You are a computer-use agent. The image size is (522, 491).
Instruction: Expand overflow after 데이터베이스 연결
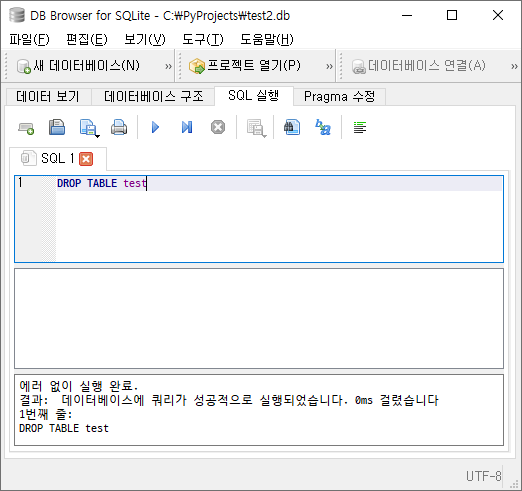pyautogui.click(x=514, y=66)
